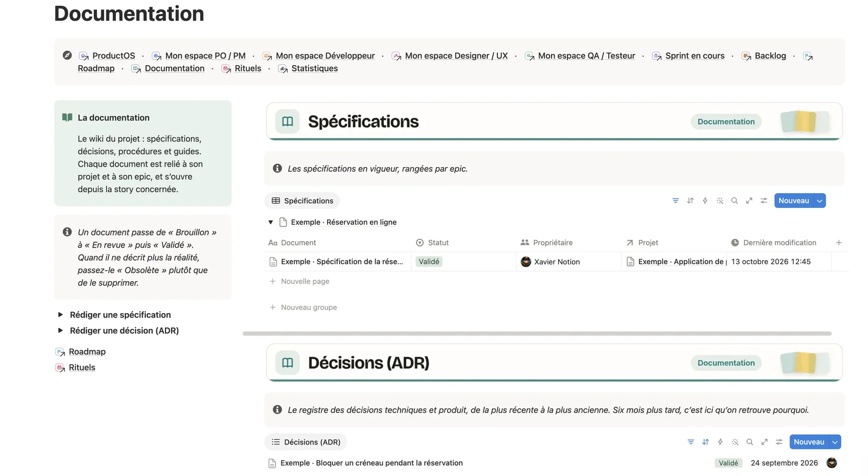Open automations lightning icon in Spécifications toolbar
This screenshot has width=868, height=476.
(705, 201)
